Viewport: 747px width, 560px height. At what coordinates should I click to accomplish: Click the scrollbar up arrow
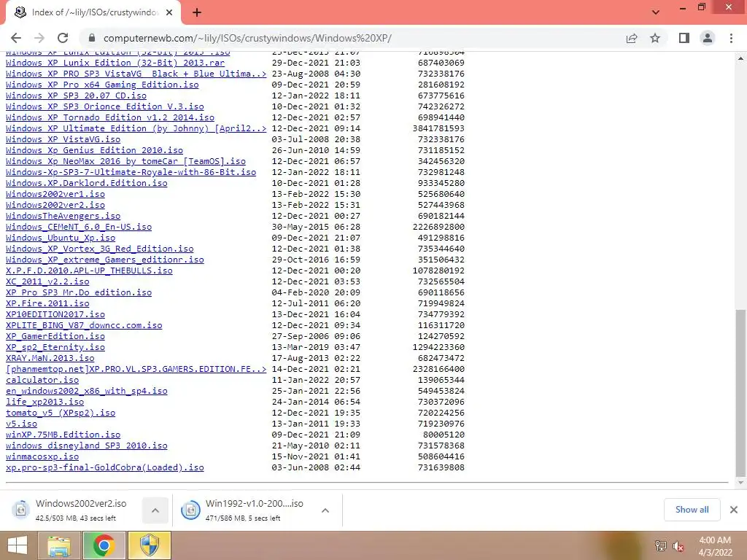click(x=741, y=58)
